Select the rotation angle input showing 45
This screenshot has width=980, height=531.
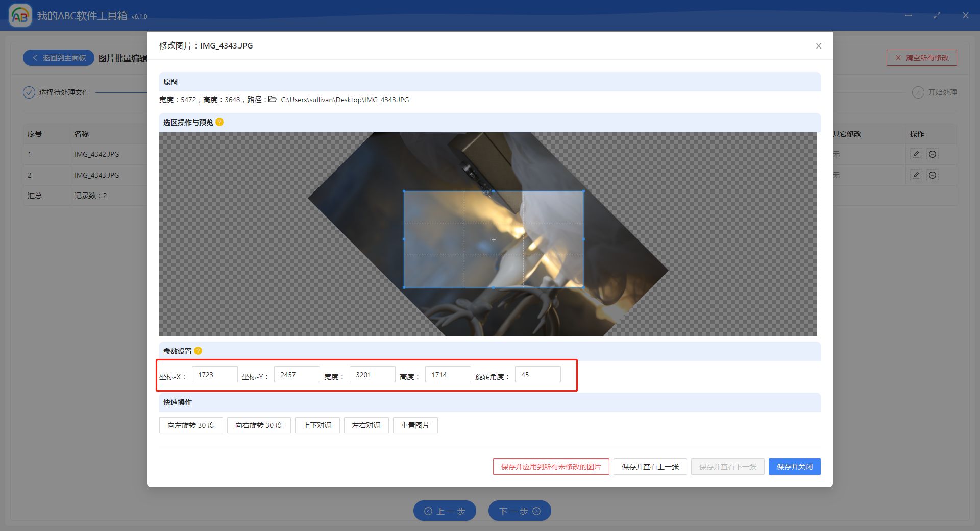[x=537, y=374]
